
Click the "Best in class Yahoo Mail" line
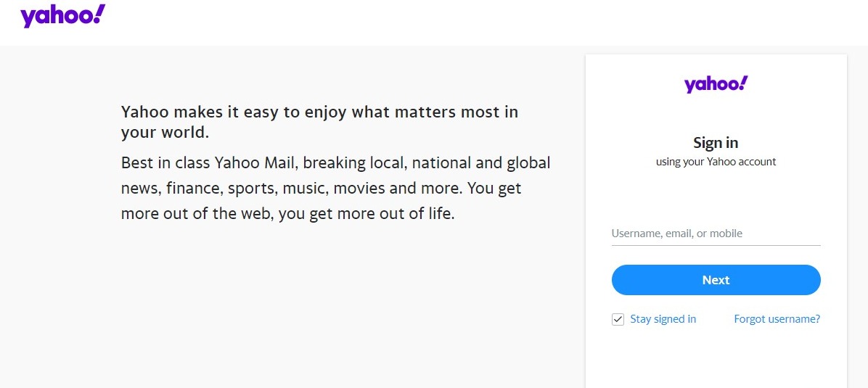(335, 162)
